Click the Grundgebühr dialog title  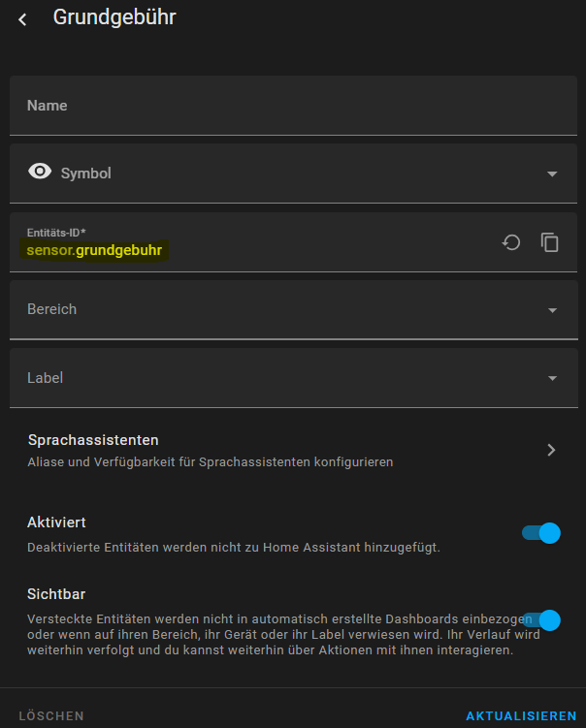click(114, 17)
